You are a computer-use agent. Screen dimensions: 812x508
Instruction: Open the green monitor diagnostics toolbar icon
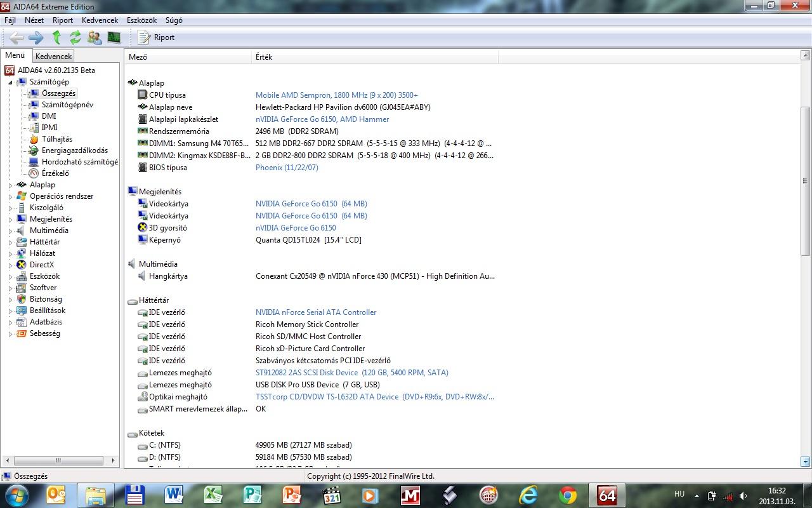pyautogui.click(x=114, y=37)
